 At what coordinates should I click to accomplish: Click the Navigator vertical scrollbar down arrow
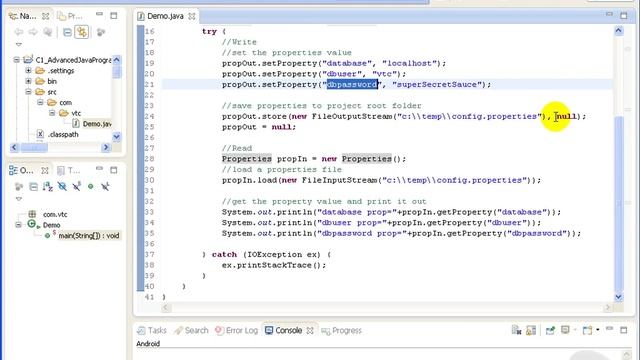tap(116, 137)
